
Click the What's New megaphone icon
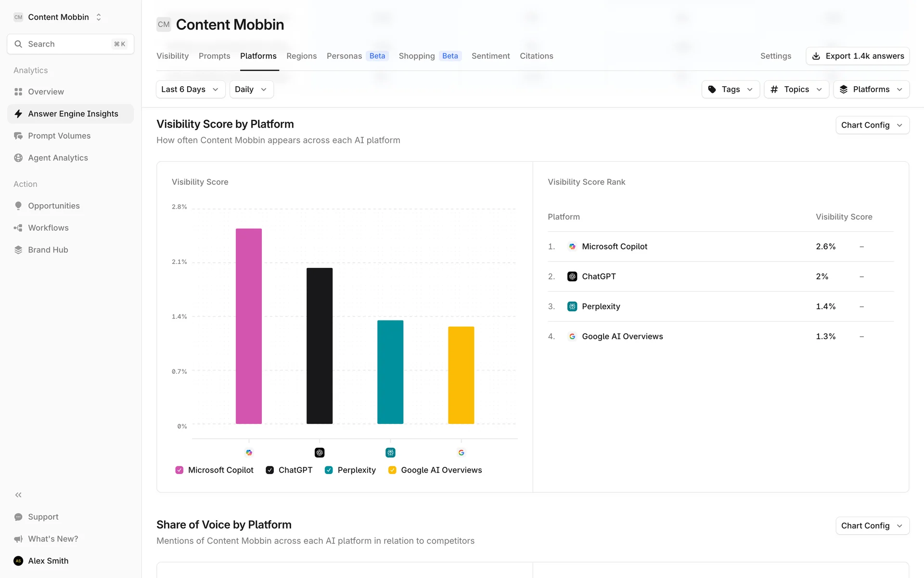(x=18, y=539)
